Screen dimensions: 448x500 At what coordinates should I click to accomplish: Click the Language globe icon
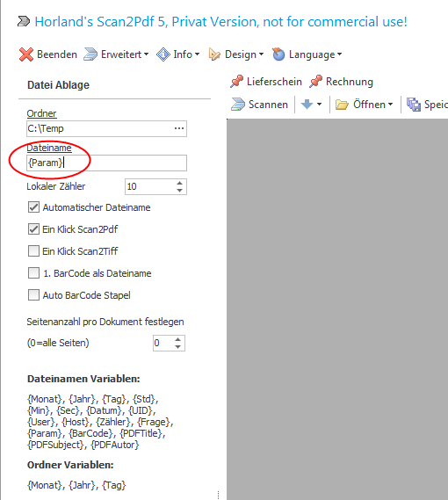tap(278, 54)
